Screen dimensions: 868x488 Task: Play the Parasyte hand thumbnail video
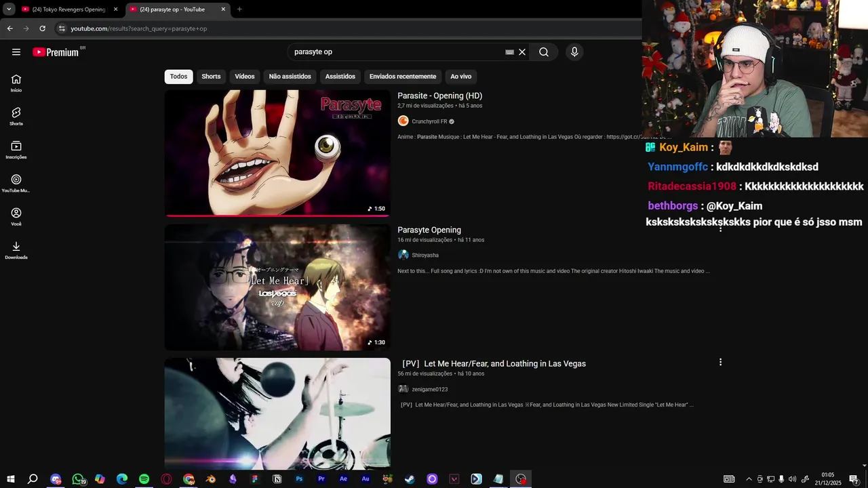(x=277, y=153)
